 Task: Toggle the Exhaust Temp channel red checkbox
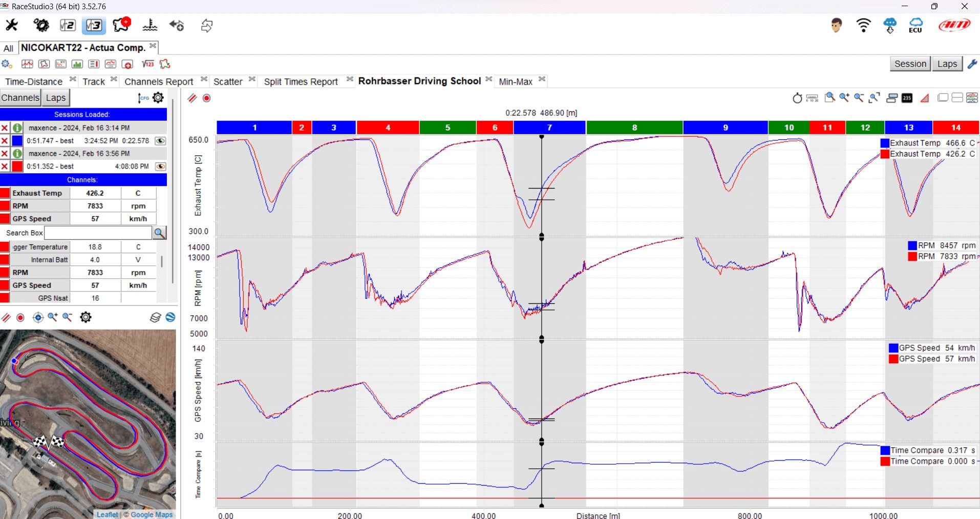pos(5,193)
